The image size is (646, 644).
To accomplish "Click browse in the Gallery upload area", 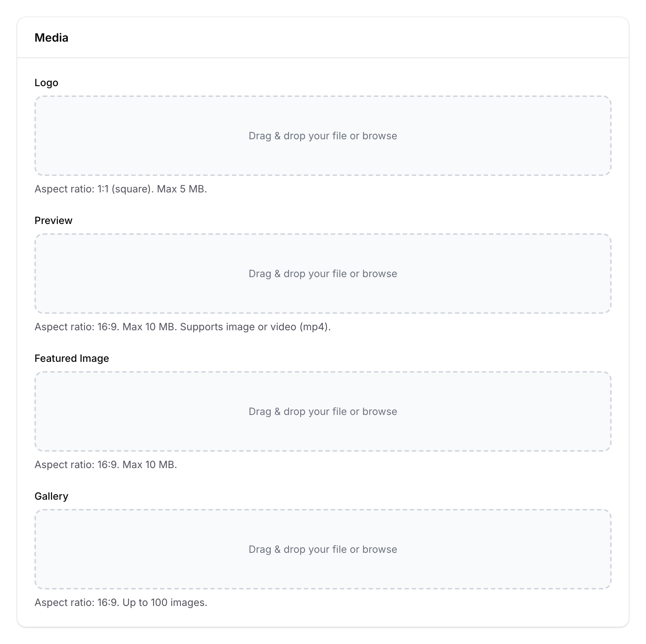I will pos(379,549).
